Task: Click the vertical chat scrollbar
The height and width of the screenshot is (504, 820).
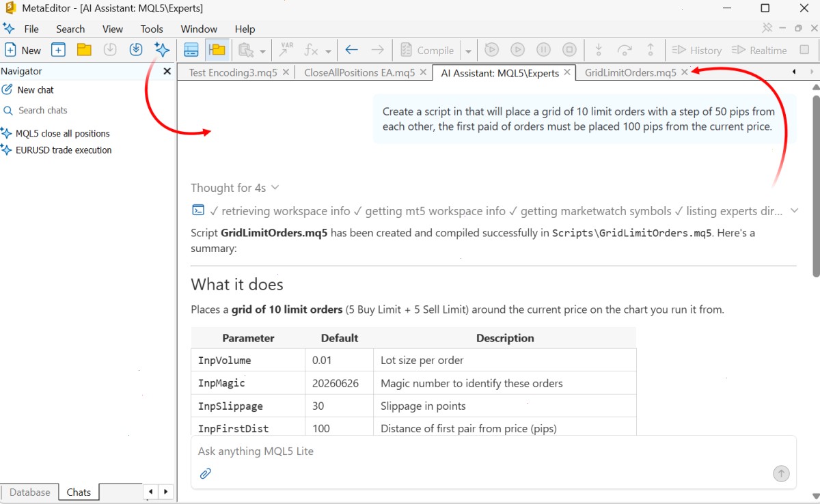Action: point(815,186)
